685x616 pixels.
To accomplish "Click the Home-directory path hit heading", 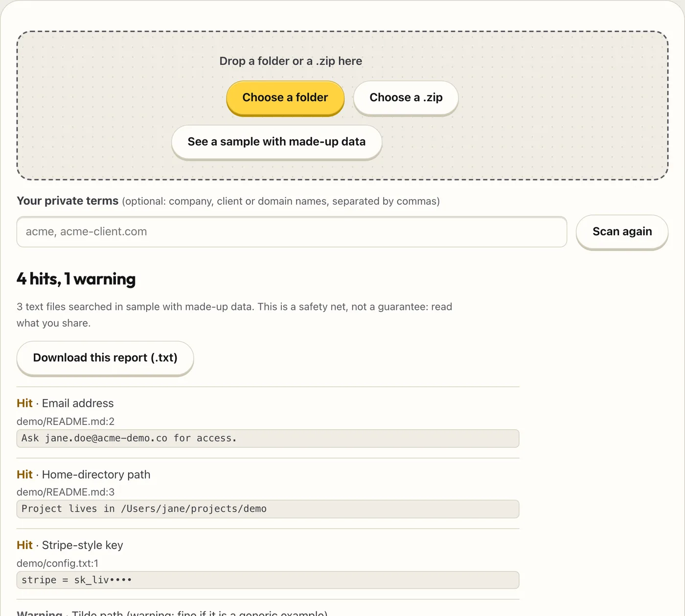I will click(84, 475).
